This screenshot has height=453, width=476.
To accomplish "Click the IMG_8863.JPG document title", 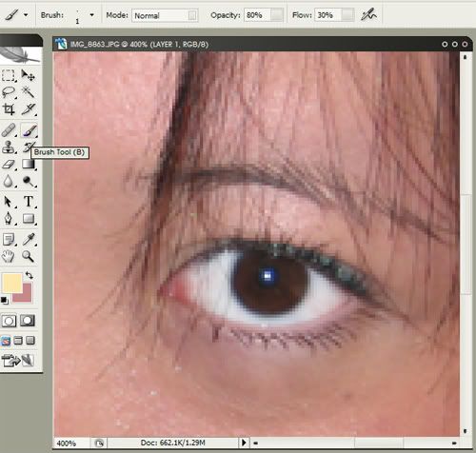I will point(95,44).
